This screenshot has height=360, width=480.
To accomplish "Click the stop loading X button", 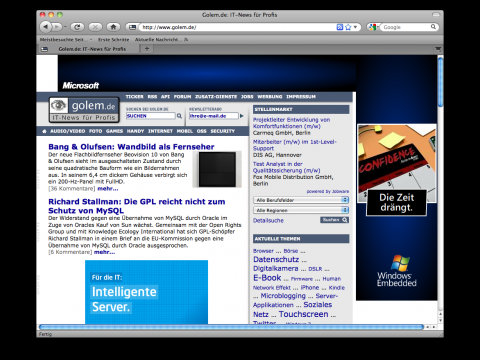I will (95, 27).
